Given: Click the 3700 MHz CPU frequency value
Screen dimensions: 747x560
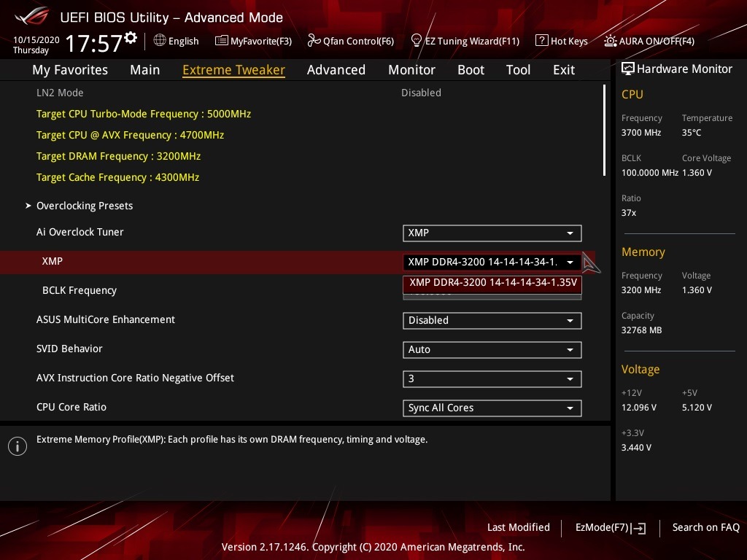Looking at the screenshot, I should (x=641, y=133).
